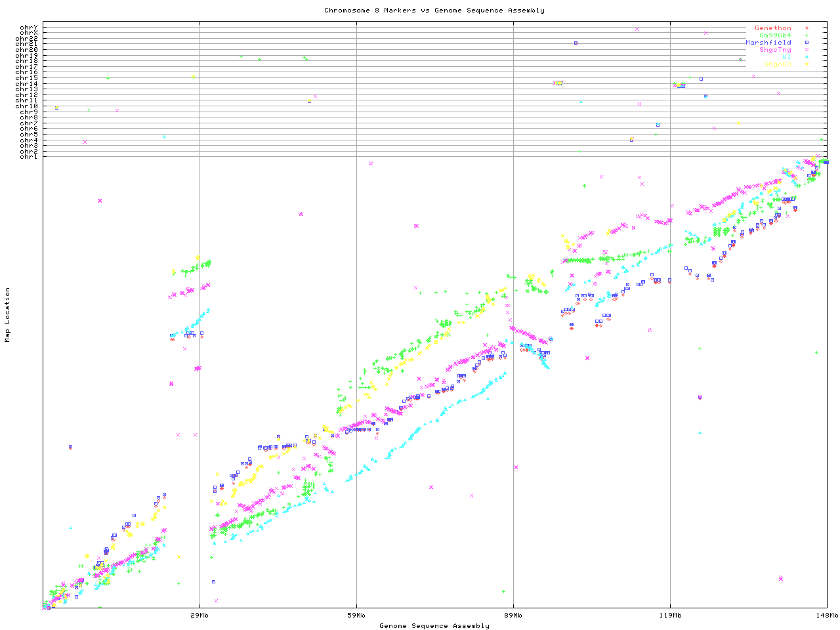
Task: Select the Genethon legend label
Action: click(x=772, y=28)
